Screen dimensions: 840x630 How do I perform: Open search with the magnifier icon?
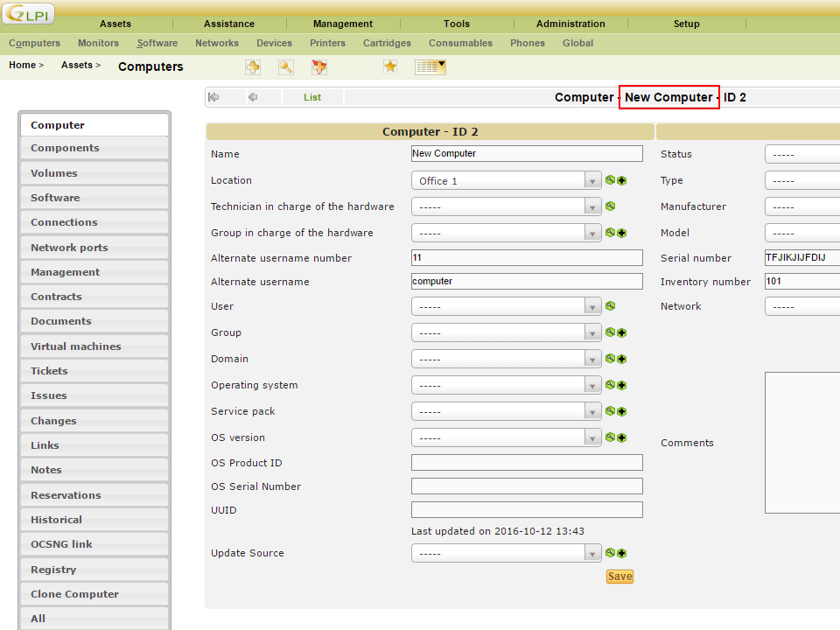tap(285, 67)
